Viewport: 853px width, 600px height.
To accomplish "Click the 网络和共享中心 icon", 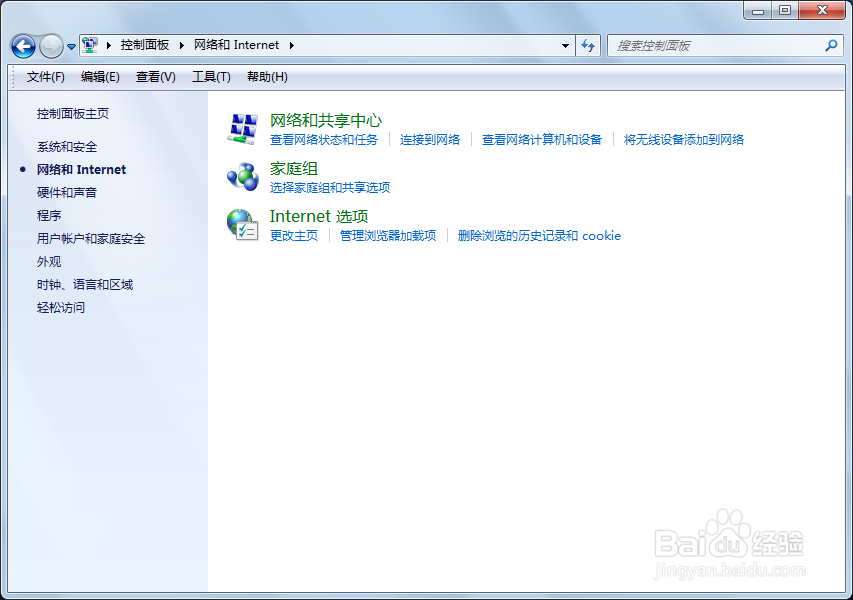I will [243, 129].
